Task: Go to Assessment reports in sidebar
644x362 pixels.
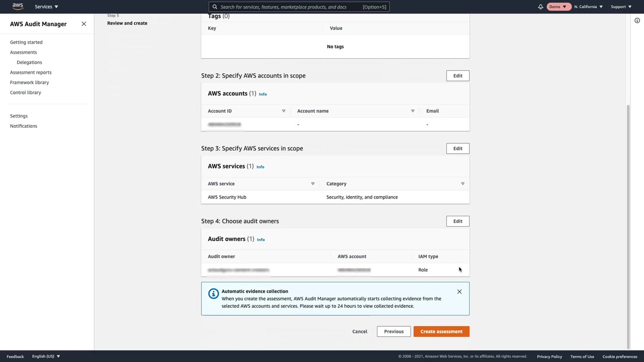Action: [x=31, y=72]
